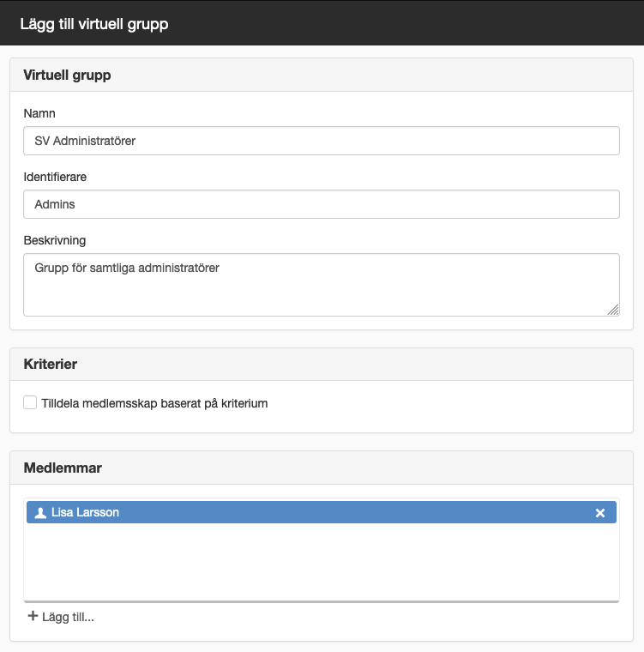Click inside the Beskrivning text area
Screen dimensions: 644x652
pyautogui.click(x=322, y=285)
